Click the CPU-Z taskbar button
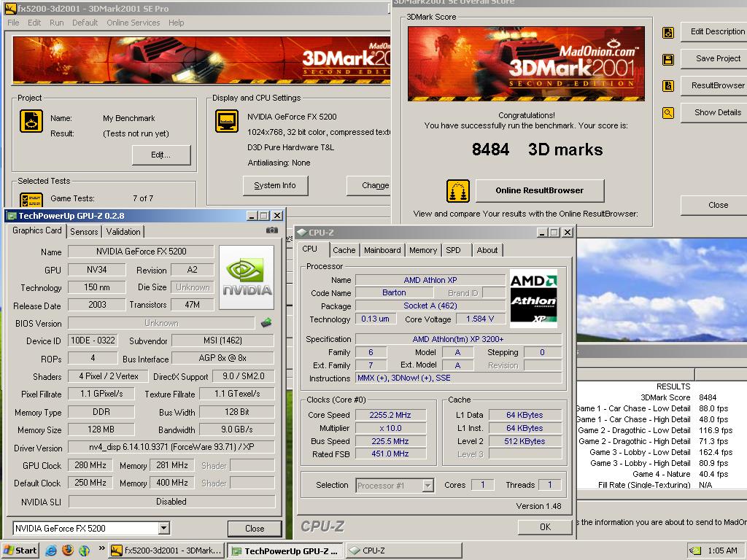 403,551
